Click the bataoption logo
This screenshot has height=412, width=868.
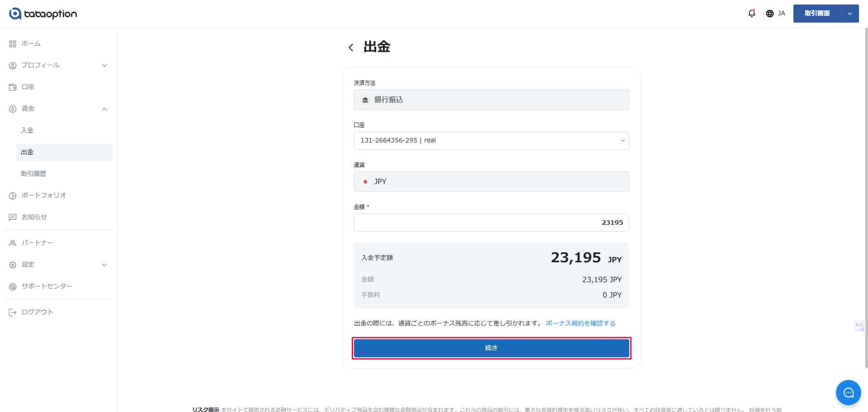tap(43, 14)
